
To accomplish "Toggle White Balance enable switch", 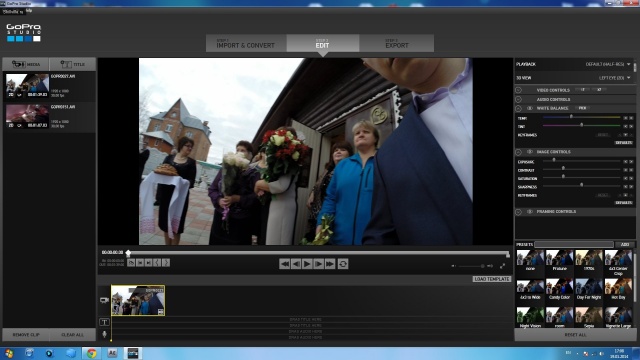I will (530, 108).
